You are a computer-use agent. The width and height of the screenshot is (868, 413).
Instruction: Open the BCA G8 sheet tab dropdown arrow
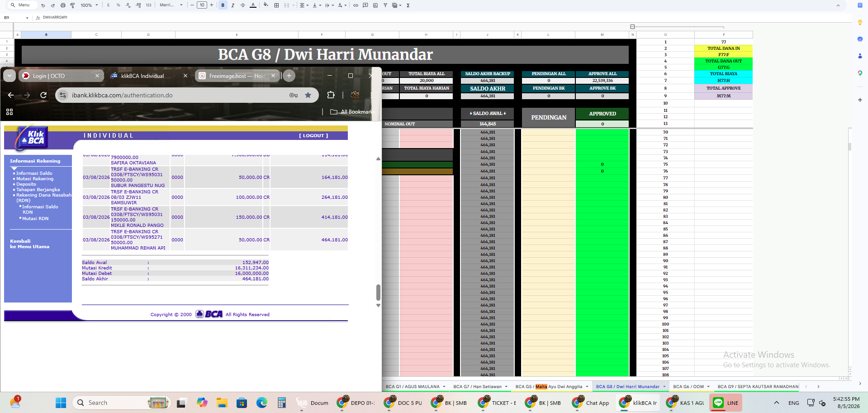coord(664,387)
